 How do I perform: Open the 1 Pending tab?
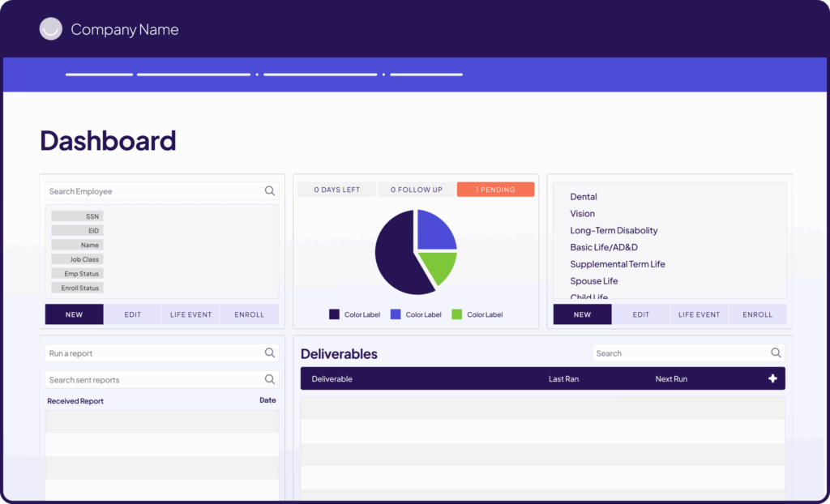pos(495,190)
